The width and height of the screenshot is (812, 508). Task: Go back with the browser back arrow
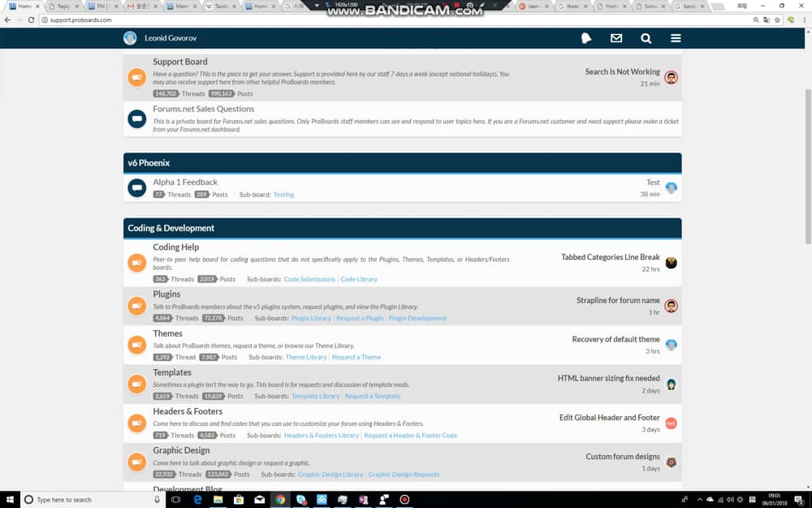point(7,20)
